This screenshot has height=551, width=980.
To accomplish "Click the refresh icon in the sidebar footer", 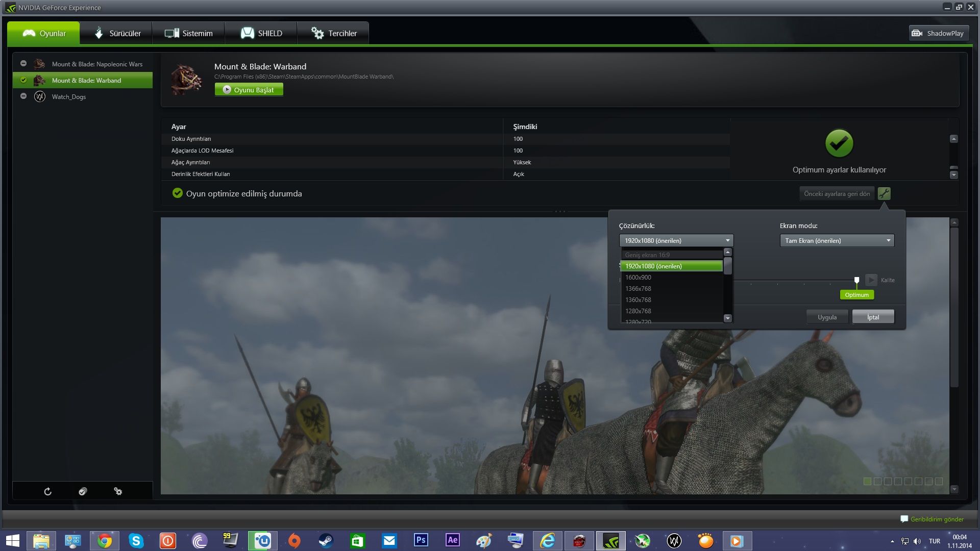I will pyautogui.click(x=47, y=491).
